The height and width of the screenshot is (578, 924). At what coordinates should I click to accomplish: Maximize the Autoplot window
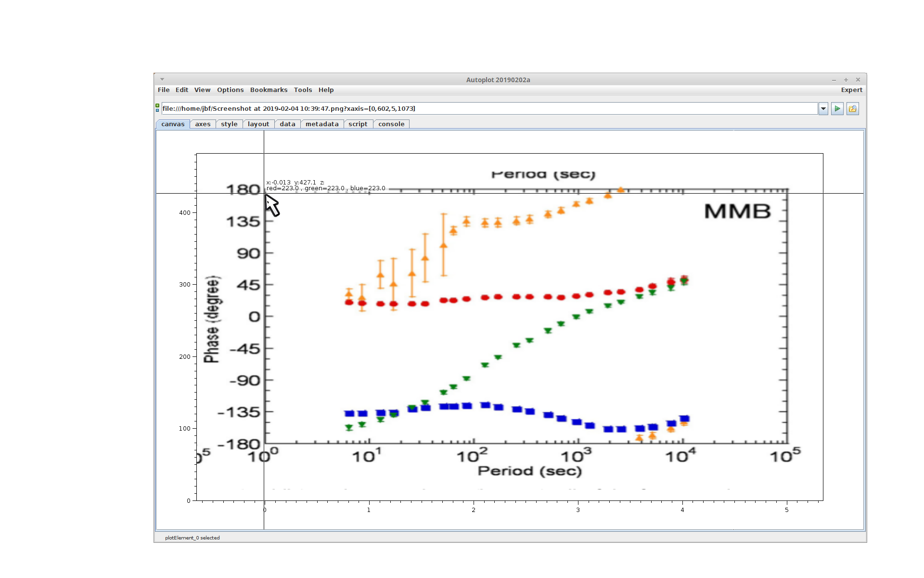click(846, 80)
